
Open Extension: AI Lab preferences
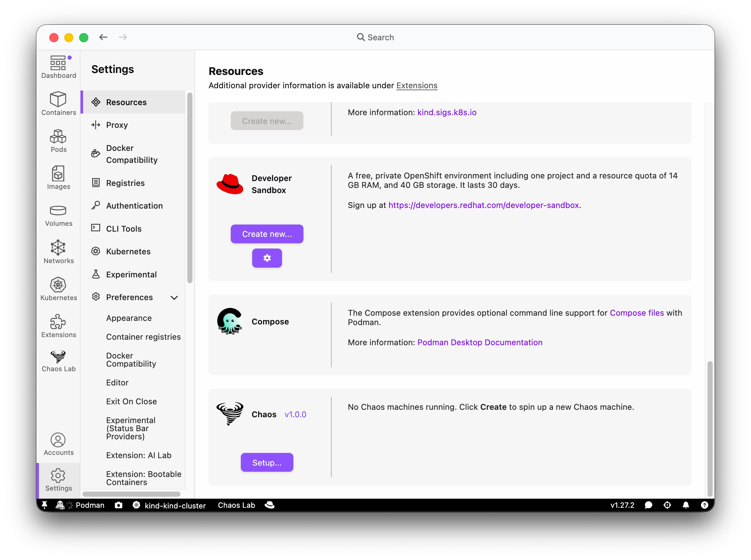pyautogui.click(x=139, y=455)
